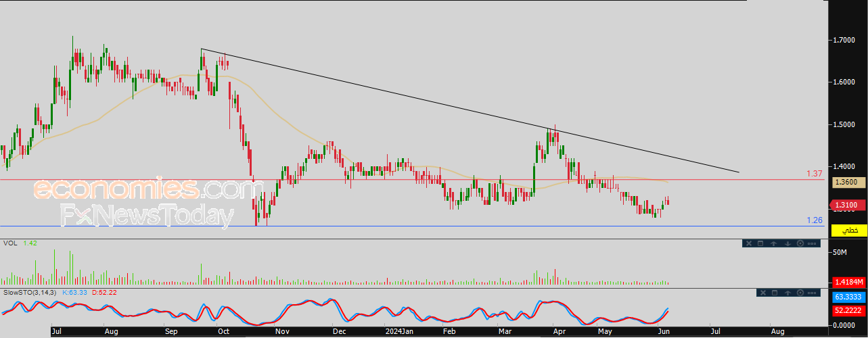The width and height of the screenshot is (868, 338).
Task: Click the VOL indicator label
Action: click(x=10, y=243)
